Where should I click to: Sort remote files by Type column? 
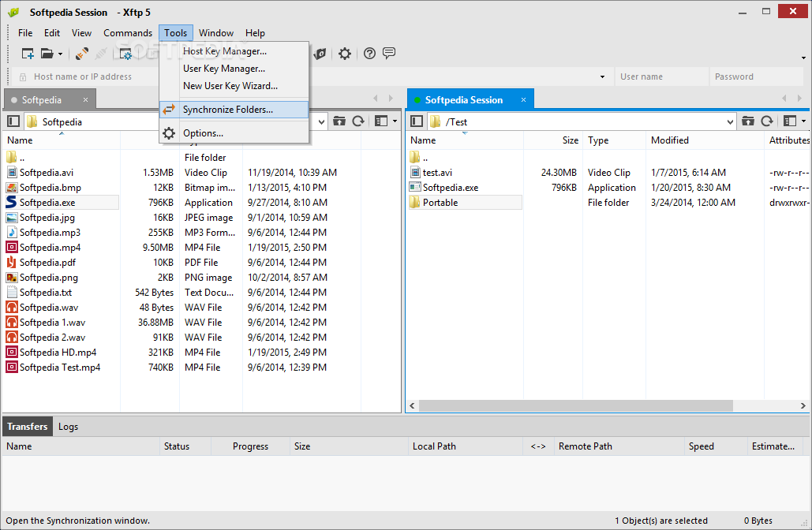(614, 140)
